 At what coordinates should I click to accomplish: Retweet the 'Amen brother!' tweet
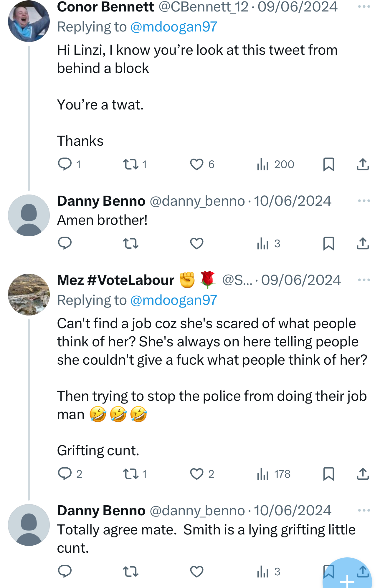(131, 243)
